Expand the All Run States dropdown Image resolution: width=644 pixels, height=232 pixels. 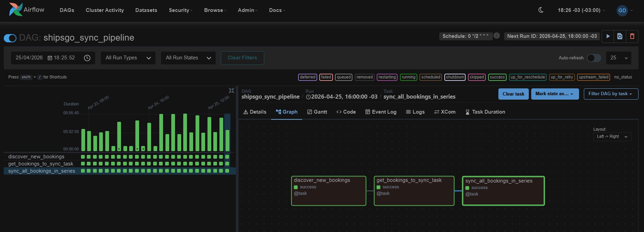click(x=188, y=58)
